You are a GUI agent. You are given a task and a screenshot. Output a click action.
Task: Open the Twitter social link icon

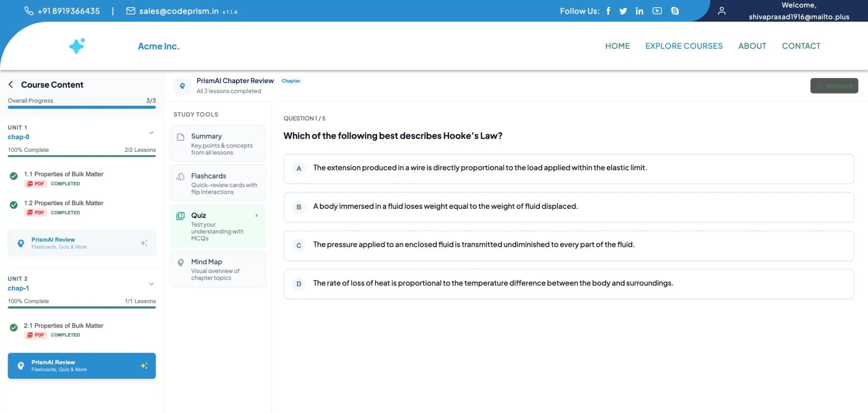[x=623, y=11]
